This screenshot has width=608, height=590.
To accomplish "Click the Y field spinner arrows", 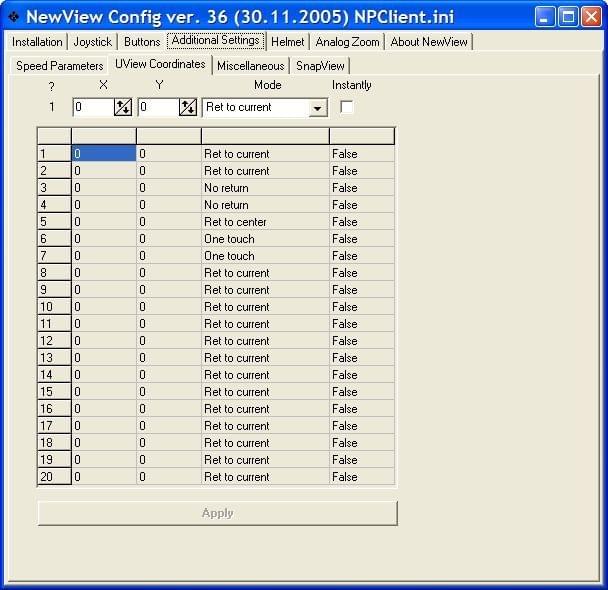I will click(x=187, y=107).
